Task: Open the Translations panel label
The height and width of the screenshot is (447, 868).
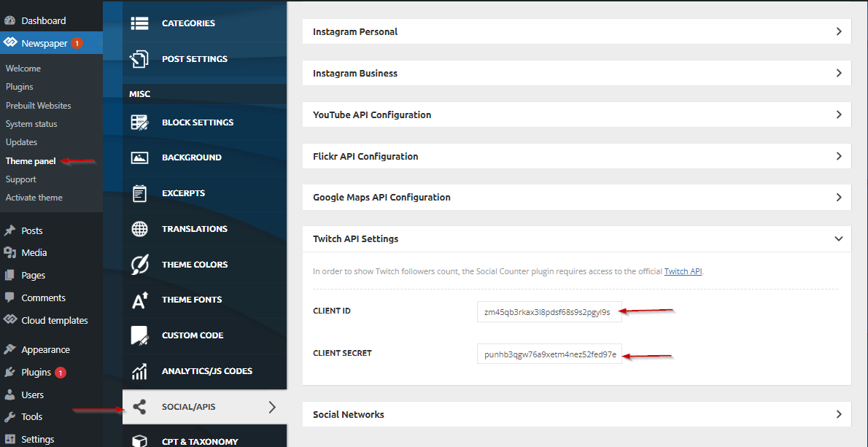Action: pyautogui.click(x=194, y=228)
